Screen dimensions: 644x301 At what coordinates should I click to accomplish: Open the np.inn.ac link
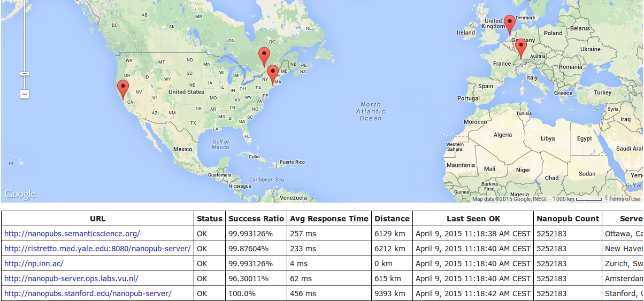click(34, 264)
